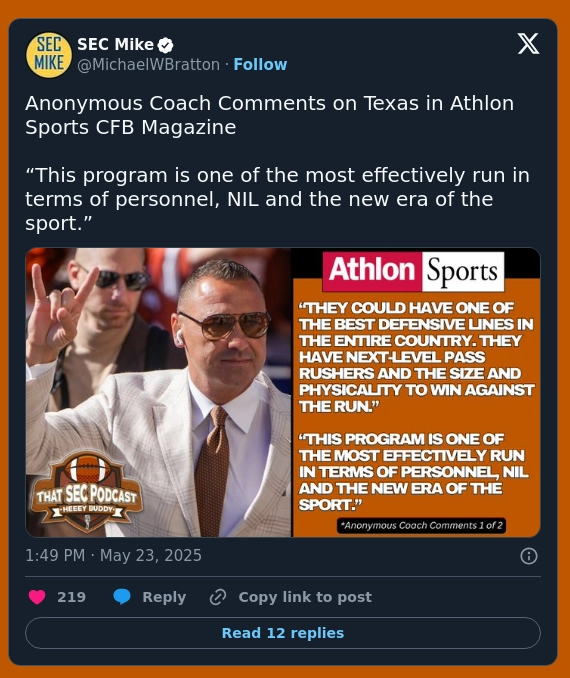
Task: Click the verified badge next to SEC Mike
Action: [x=165, y=45]
